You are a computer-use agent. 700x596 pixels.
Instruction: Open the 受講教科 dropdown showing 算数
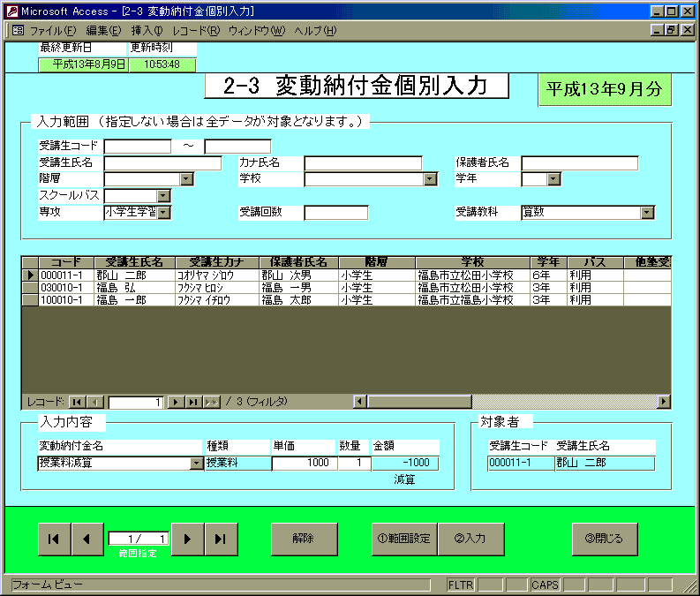(x=647, y=213)
